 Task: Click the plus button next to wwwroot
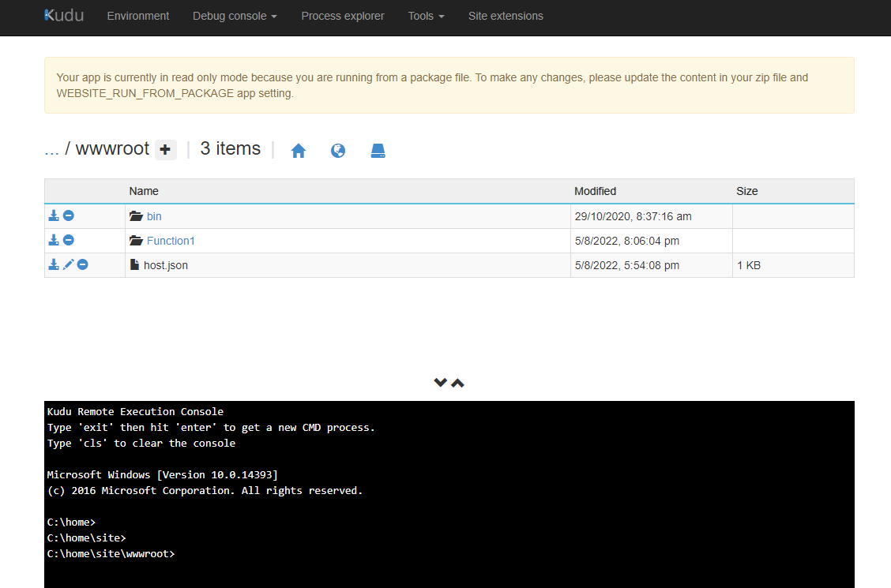pyautogui.click(x=165, y=150)
